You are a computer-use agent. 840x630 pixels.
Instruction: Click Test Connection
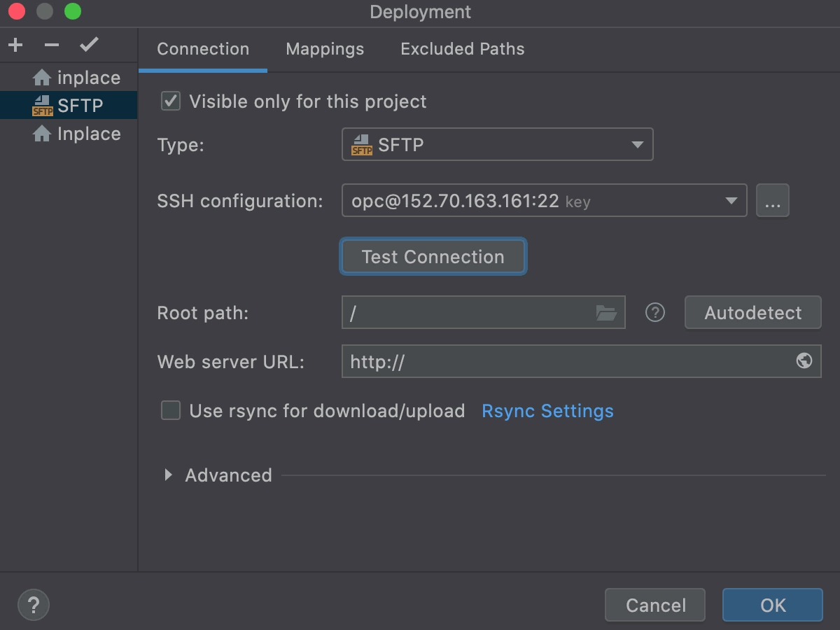coord(433,256)
